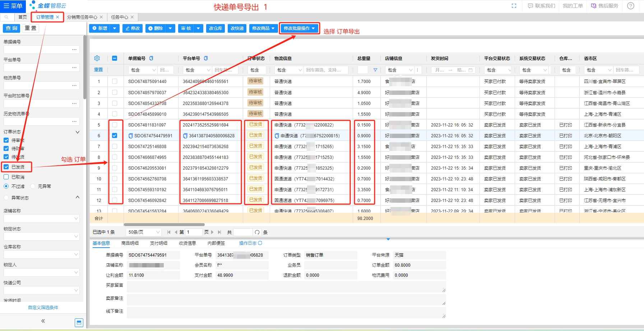The height and width of the screenshot is (331, 644).
Task: Open the 修改批量操作 dropdown menu
Action: 299,28
